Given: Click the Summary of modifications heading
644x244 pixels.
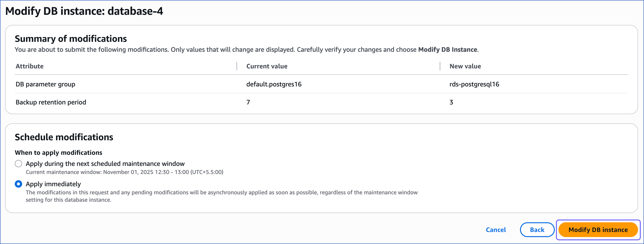Looking at the screenshot, I should tap(71, 39).
